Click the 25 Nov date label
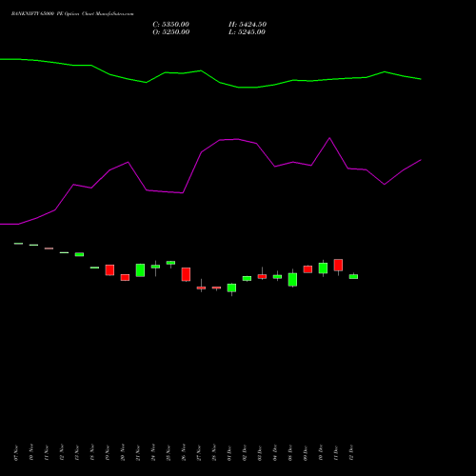476x476 pixels. (x=169, y=453)
